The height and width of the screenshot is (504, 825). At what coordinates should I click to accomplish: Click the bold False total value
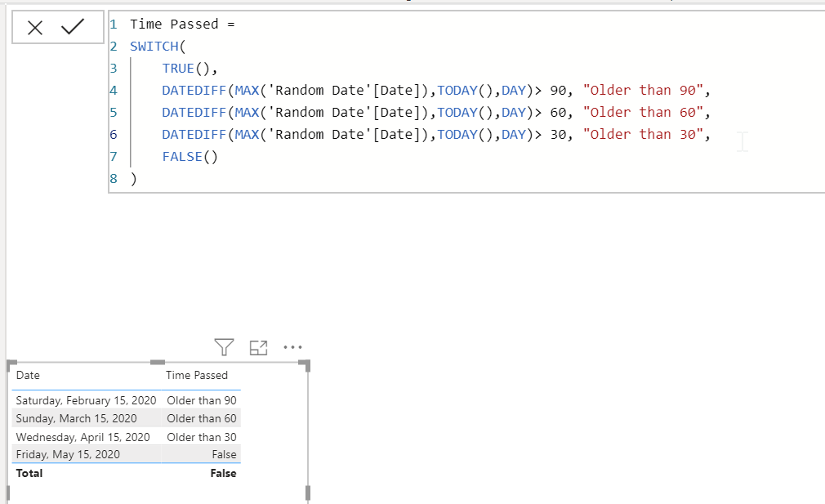pyautogui.click(x=223, y=473)
